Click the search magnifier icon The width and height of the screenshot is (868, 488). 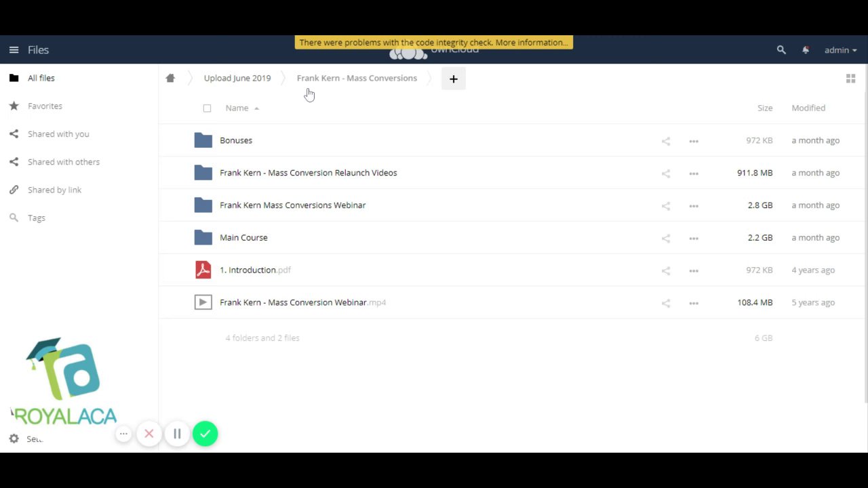click(x=781, y=49)
